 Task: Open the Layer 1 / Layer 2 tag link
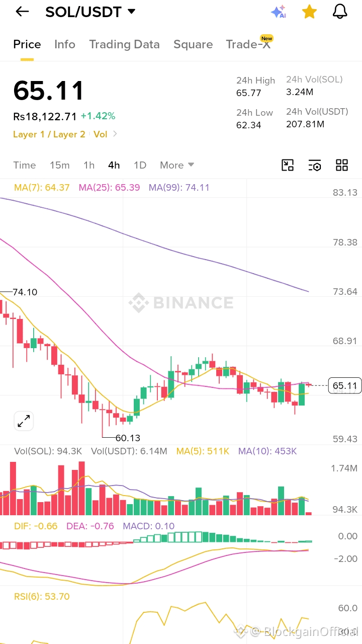tap(49, 134)
